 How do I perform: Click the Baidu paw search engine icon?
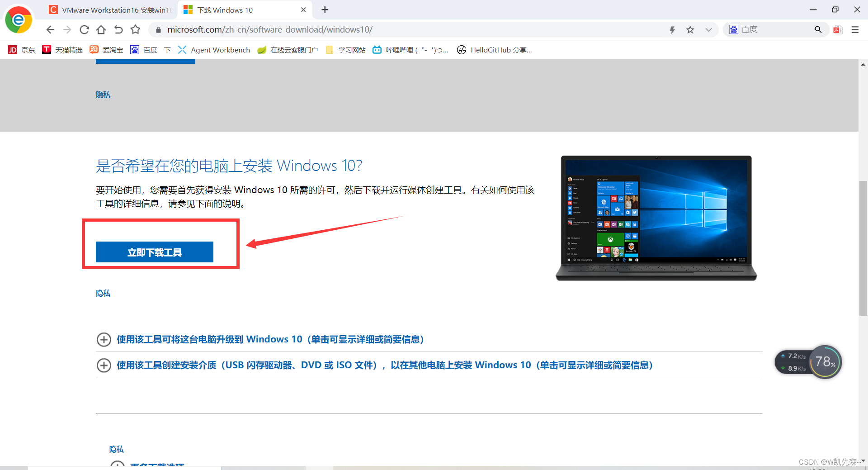(x=733, y=29)
